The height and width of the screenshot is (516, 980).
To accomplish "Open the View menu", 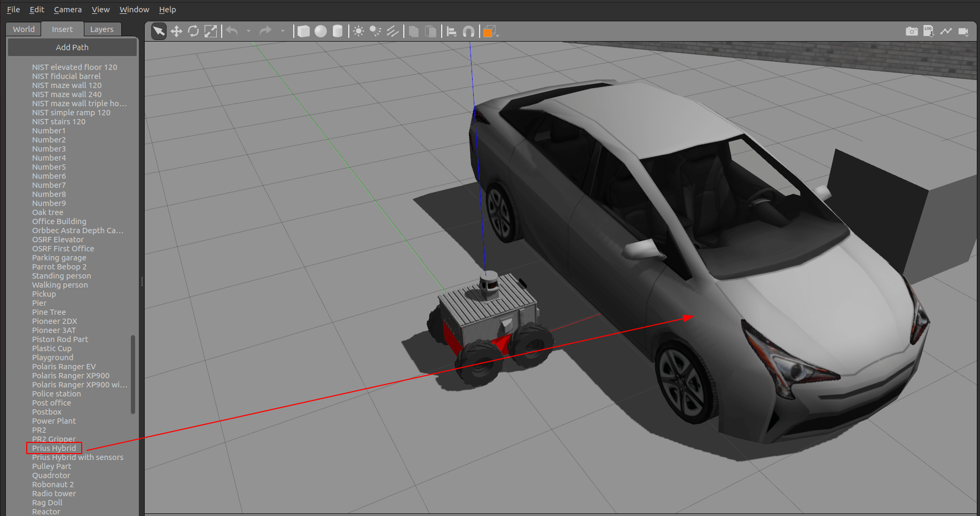I will [100, 10].
